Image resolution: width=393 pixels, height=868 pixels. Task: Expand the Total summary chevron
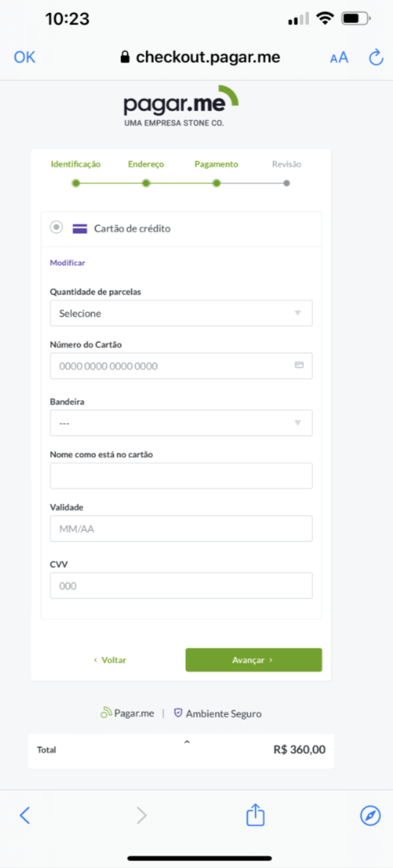187,742
